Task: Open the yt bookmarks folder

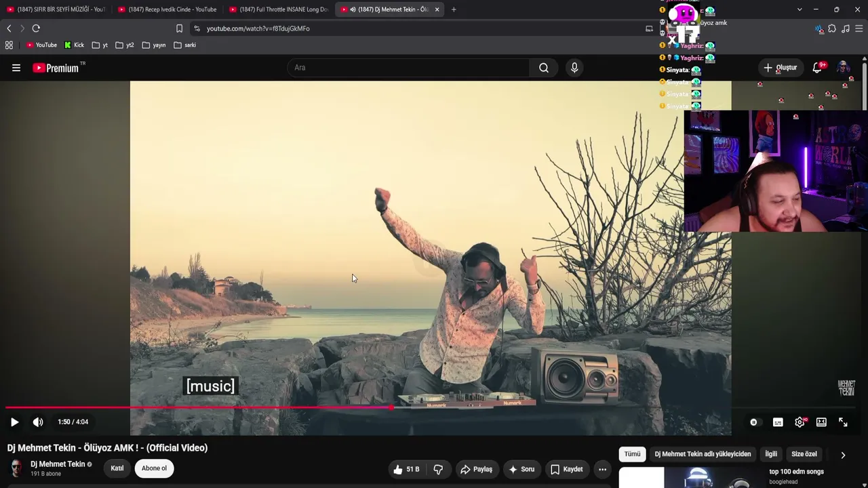Action: click(x=100, y=45)
